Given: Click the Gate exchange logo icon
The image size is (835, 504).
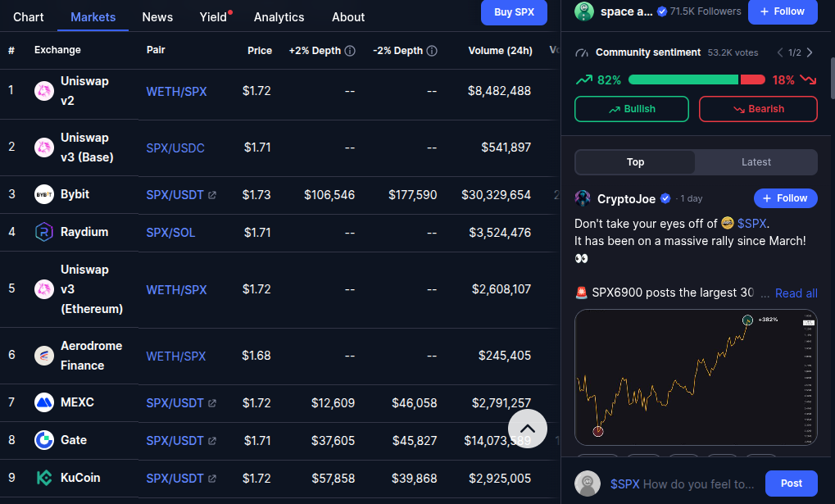Looking at the screenshot, I should pos(44,440).
